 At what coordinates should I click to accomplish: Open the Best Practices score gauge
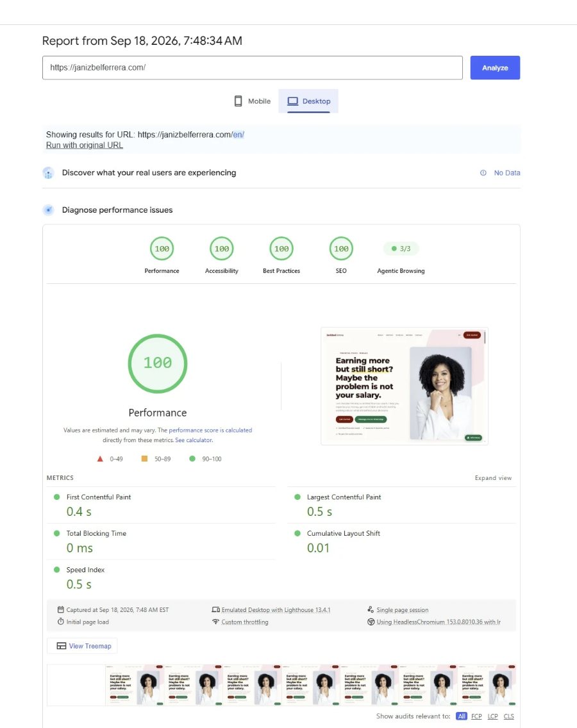pyautogui.click(x=281, y=249)
